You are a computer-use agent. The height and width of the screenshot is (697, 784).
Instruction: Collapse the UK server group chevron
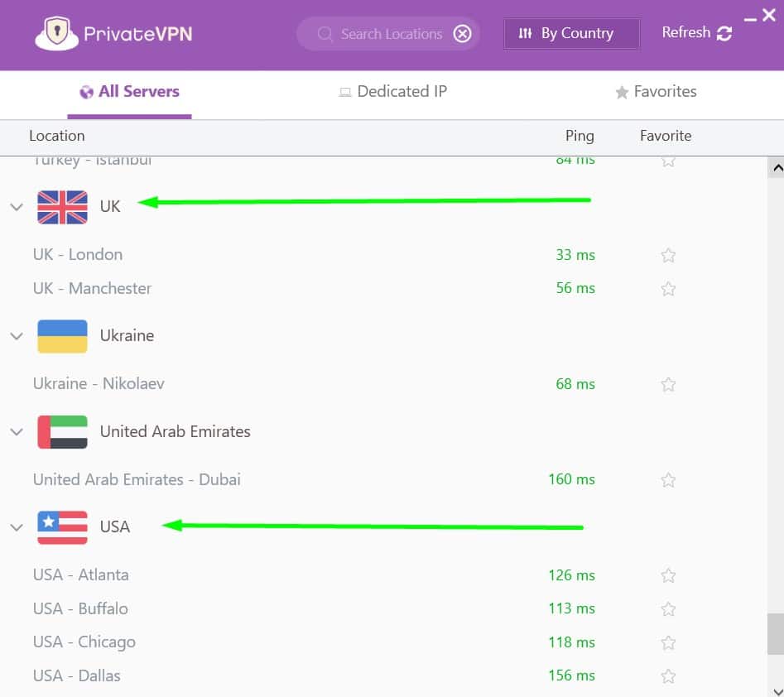17,207
